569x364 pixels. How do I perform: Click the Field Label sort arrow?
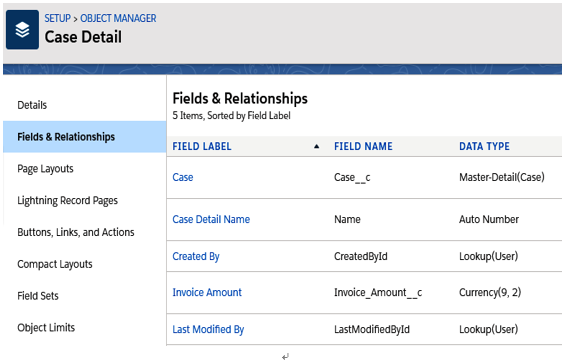click(x=316, y=147)
